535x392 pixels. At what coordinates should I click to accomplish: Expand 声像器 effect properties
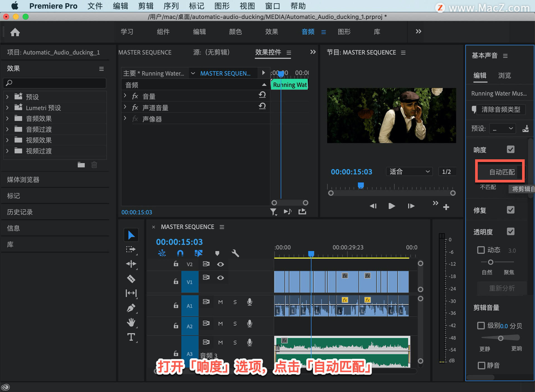pos(125,118)
